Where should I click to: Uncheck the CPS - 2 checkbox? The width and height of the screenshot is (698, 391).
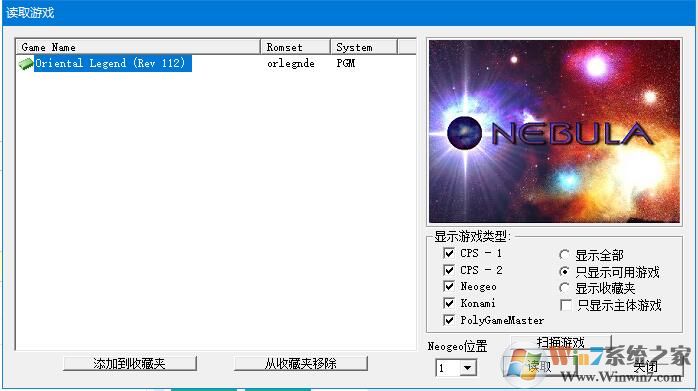(x=449, y=270)
